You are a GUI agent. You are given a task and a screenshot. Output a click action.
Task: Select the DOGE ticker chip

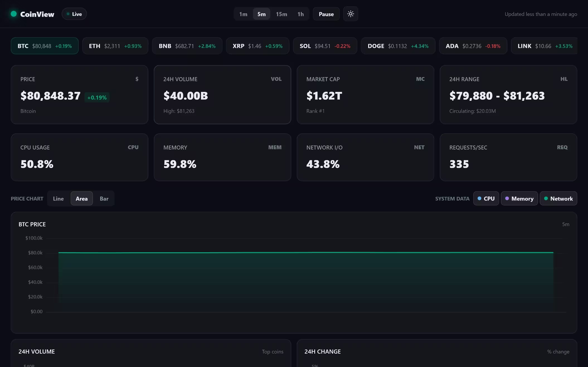coord(398,46)
